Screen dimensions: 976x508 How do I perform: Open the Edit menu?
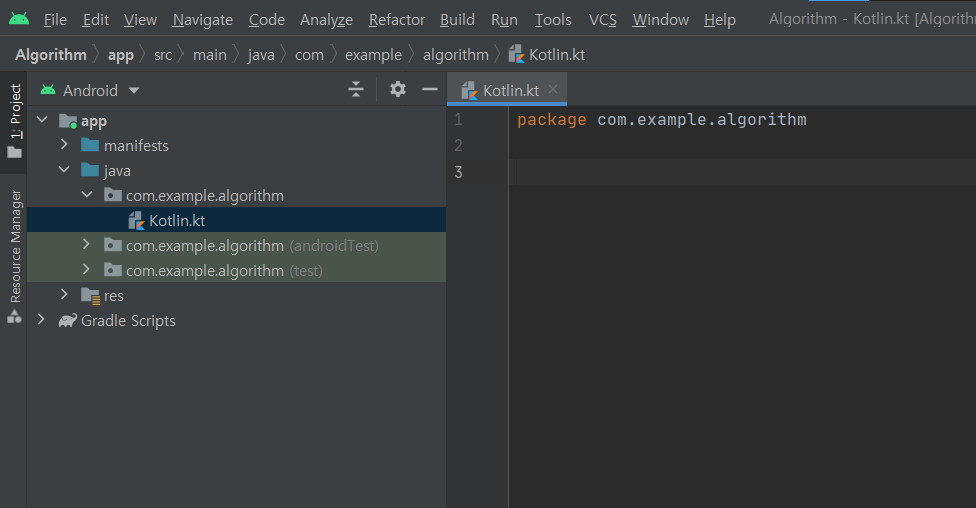point(96,20)
